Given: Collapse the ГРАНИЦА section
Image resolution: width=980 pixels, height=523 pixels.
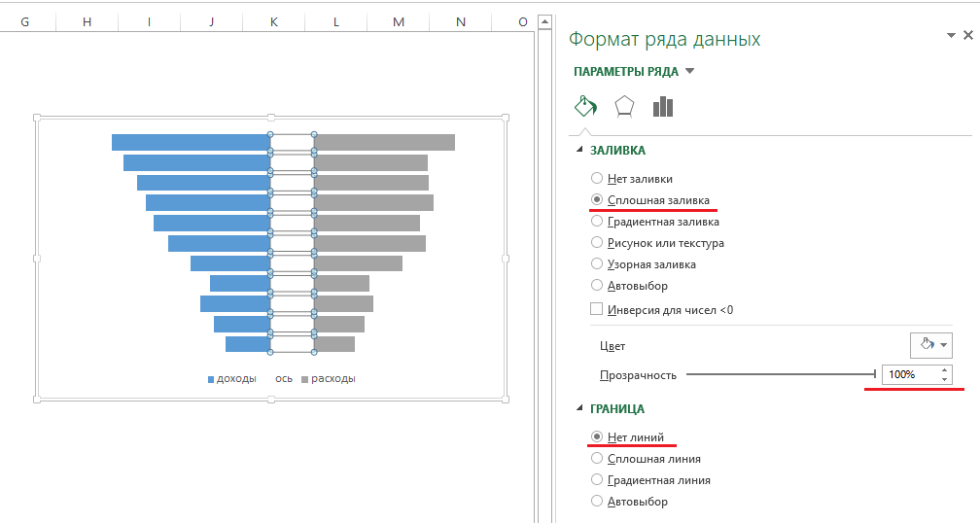Looking at the screenshot, I should click(580, 409).
